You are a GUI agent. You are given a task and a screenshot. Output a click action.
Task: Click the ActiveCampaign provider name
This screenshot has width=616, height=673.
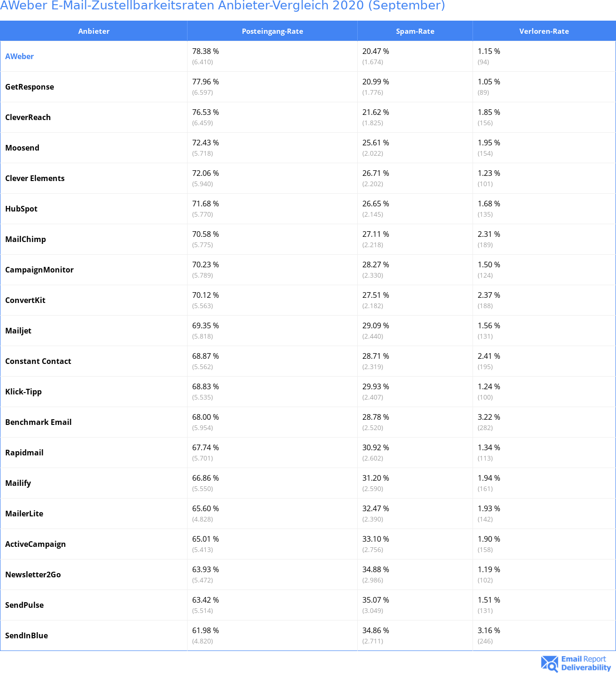tap(35, 544)
